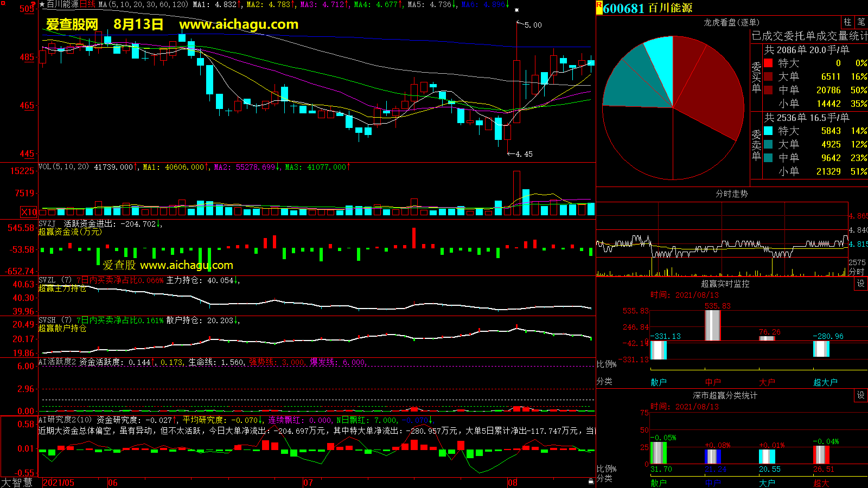Image resolution: width=868 pixels, height=488 pixels.
Task: Click the 柱 bar-view button
Action: (x=847, y=22)
